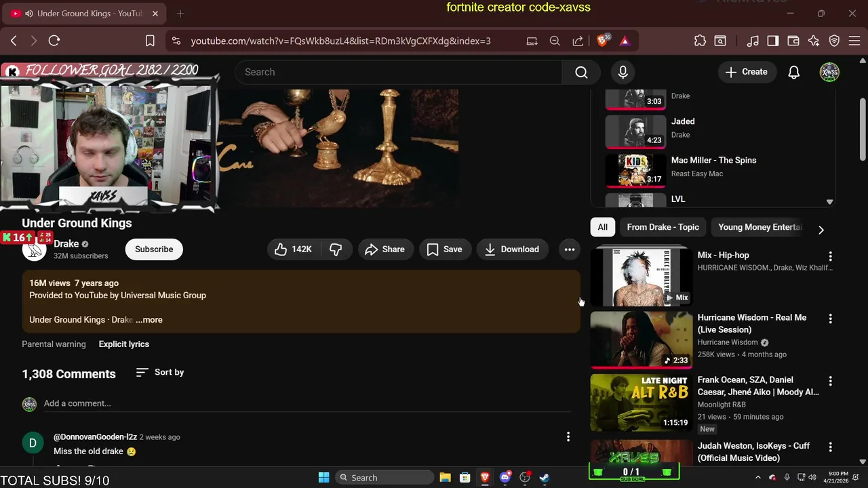Subscribe to the Drake channel
Image resolution: width=868 pixels, height=488 pixels.
(x=154, y=249)
